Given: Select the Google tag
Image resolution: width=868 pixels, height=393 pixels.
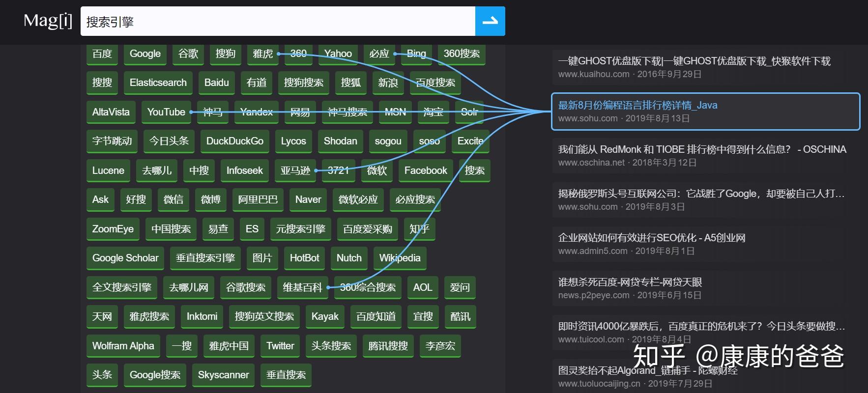Looking at the screenshot, I should click(145, 54).
